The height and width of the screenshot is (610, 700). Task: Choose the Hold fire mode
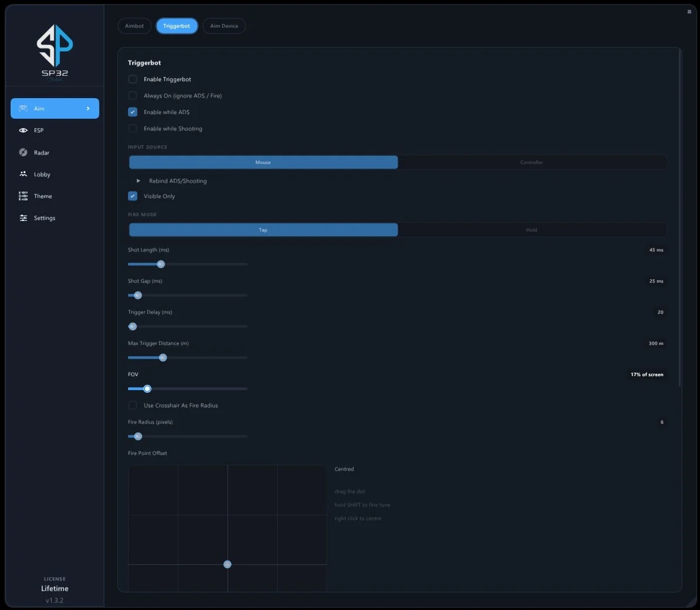click(531, 230)
